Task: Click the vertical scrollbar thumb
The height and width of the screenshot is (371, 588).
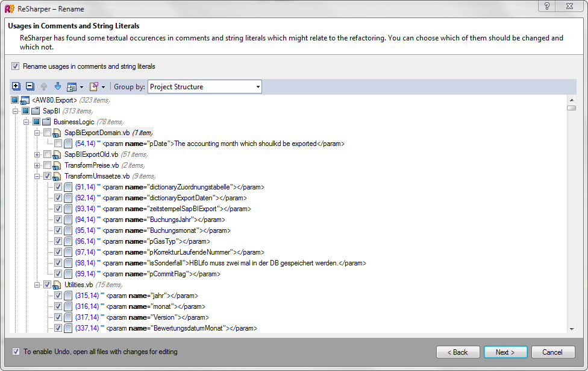Action: [x=572, y=108]
